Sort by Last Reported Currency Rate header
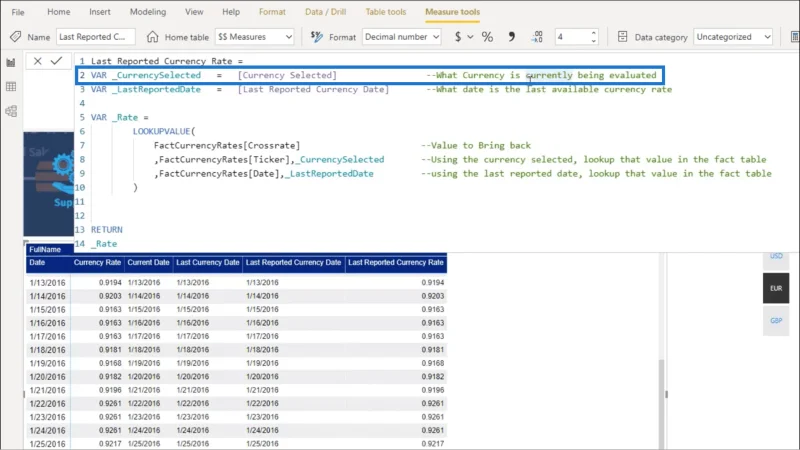 coord(396,263)
